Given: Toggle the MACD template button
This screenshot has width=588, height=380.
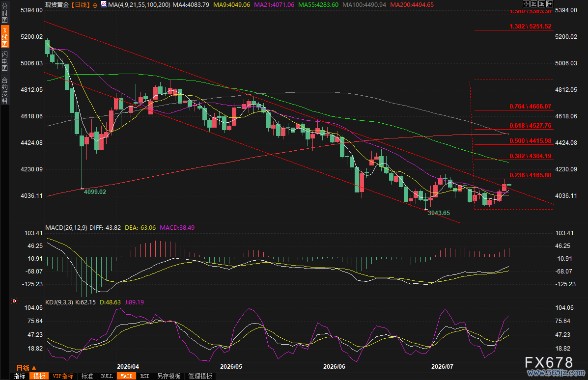Looking at the screenshot, I should point(126,376).
